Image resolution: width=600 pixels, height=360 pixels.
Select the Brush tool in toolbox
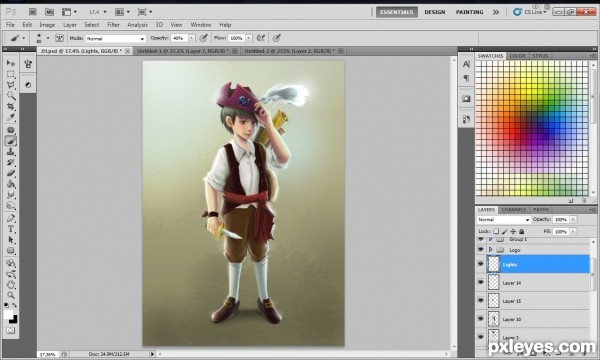pos(11,141)
